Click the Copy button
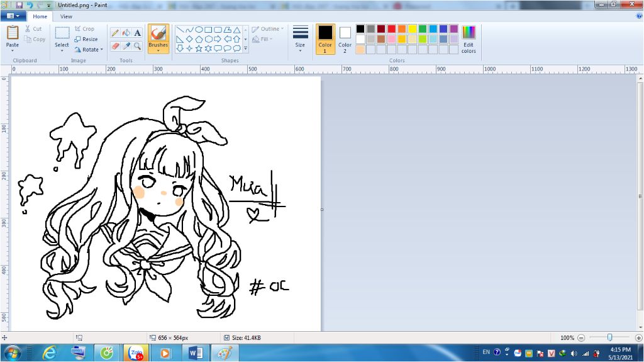Image resolution: width=644 pixels, height=362 pixels. point(35,39)
